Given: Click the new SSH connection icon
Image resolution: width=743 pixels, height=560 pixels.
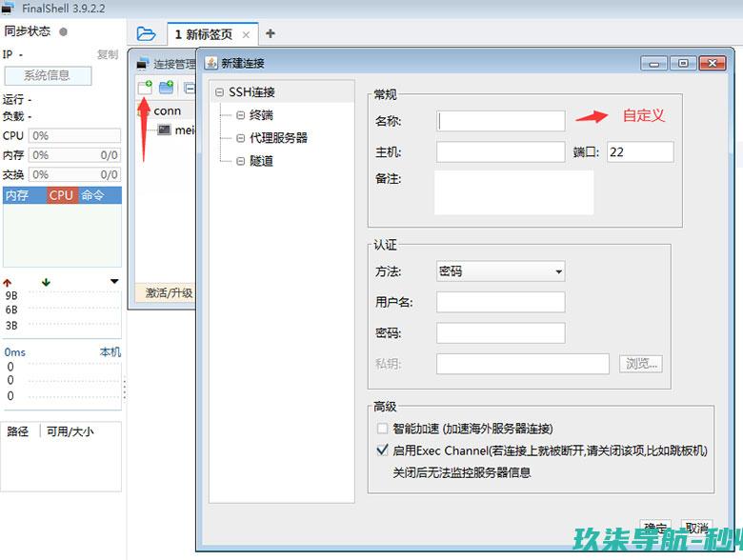Looking at the screenshot, I should 145,88.
